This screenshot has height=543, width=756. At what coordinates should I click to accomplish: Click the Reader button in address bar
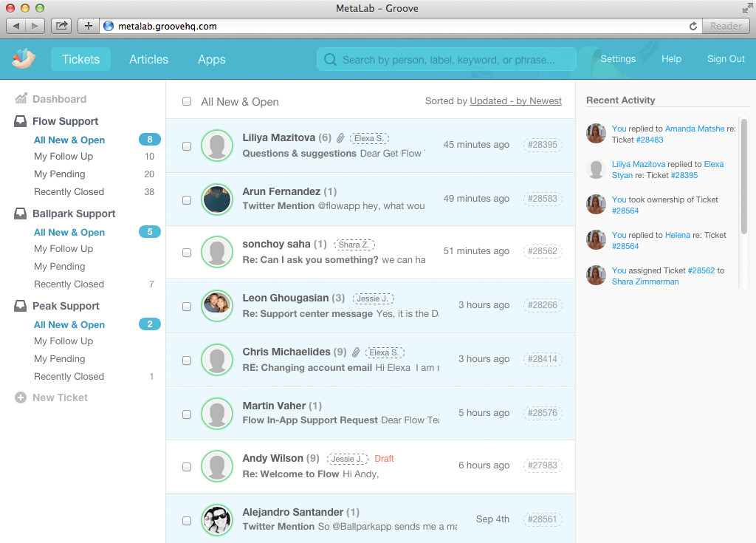726,26
